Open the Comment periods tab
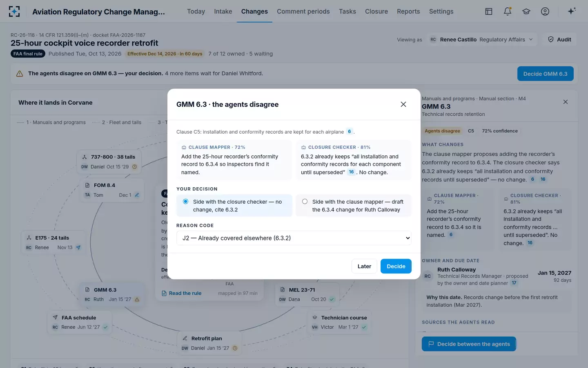Screen dimensions: 588x368 [303, 11]
